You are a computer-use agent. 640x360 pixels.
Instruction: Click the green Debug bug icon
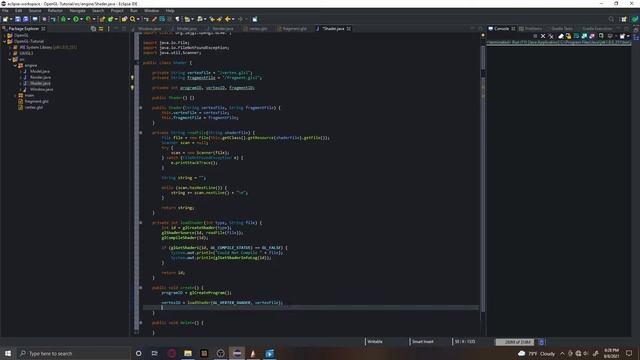[x=63, y=19]
